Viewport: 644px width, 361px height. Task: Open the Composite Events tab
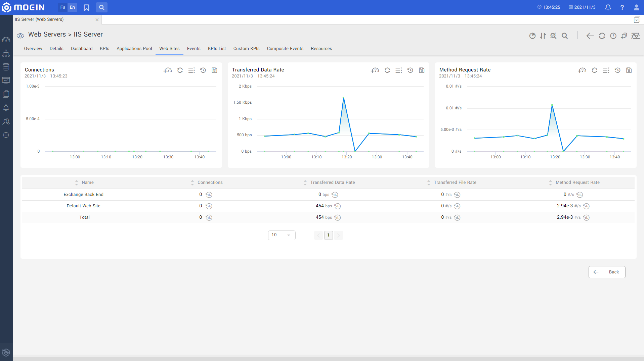285,49
